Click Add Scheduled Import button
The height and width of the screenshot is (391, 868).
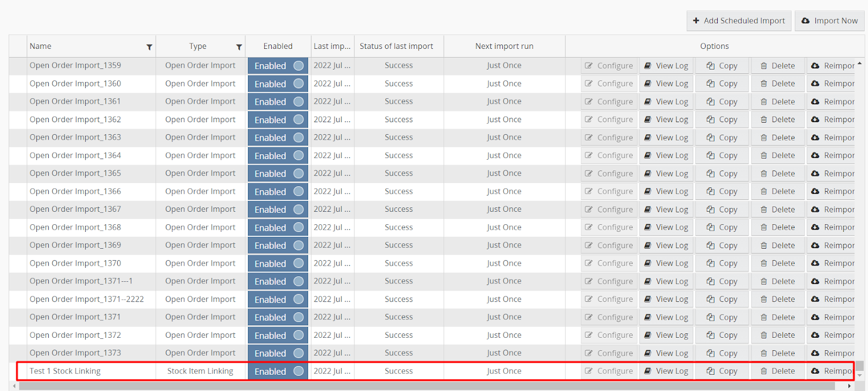(739, 21)
